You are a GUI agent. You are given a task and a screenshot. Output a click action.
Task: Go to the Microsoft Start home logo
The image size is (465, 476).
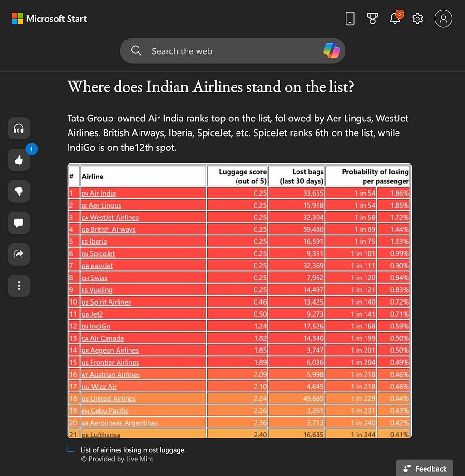coord(49,19)
